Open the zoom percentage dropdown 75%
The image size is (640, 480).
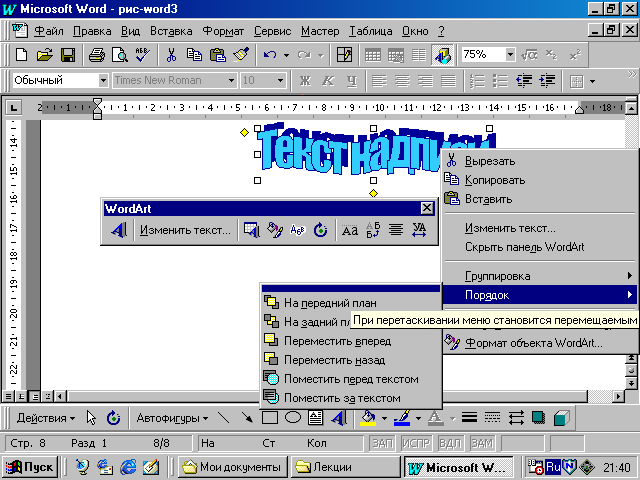510,54
